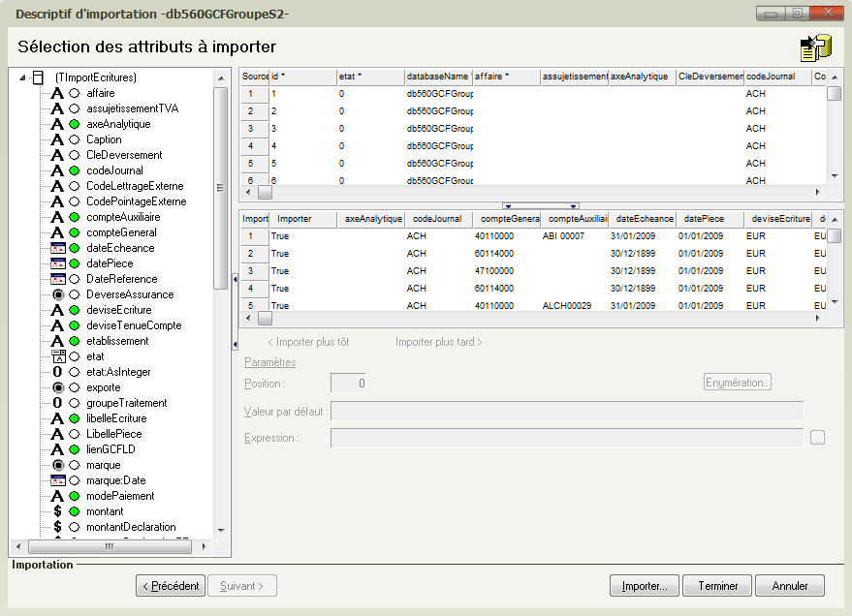The width and height of the screenshot is (852, 616).
Task: Click the text icon beside lienGCFLD
Action: [x=57, y=449]
